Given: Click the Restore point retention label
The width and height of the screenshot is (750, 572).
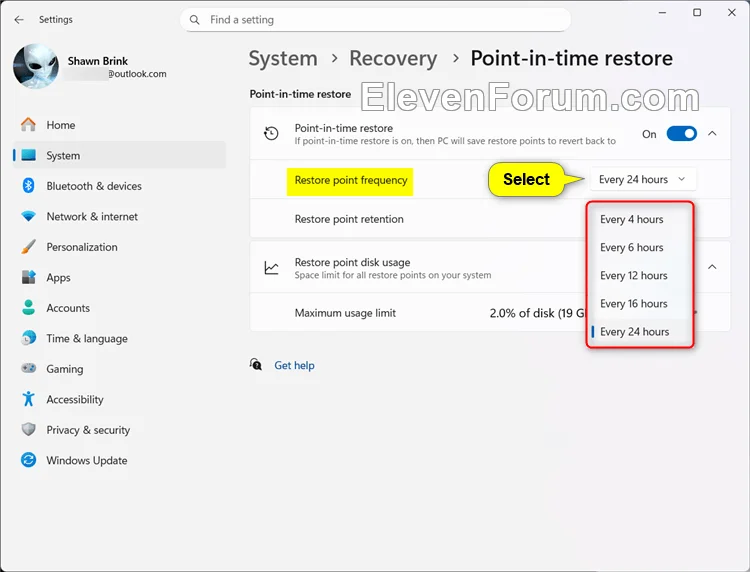Looking at the screenshot, I should tap(349, 219).
